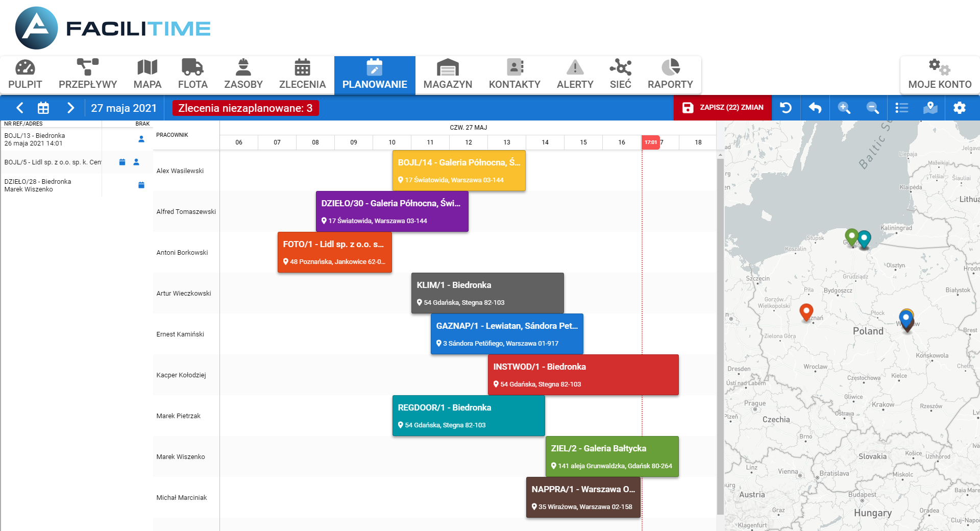
Task: Click the 17:01 current time marker
Action: [x=650, y=142]
